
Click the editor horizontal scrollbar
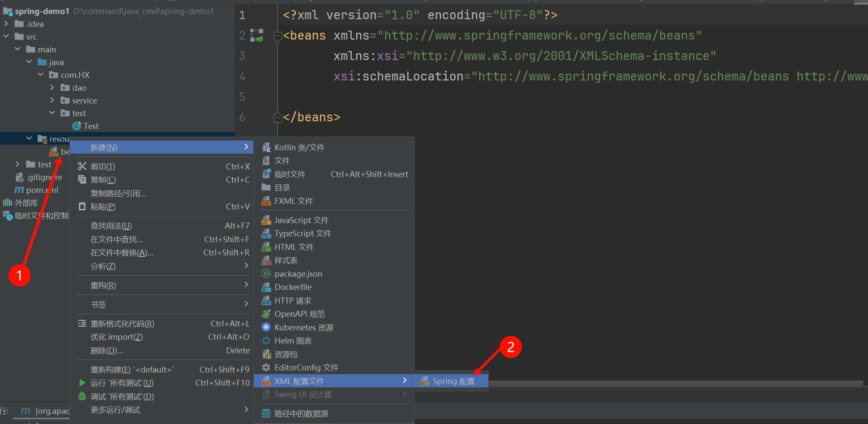673,384
